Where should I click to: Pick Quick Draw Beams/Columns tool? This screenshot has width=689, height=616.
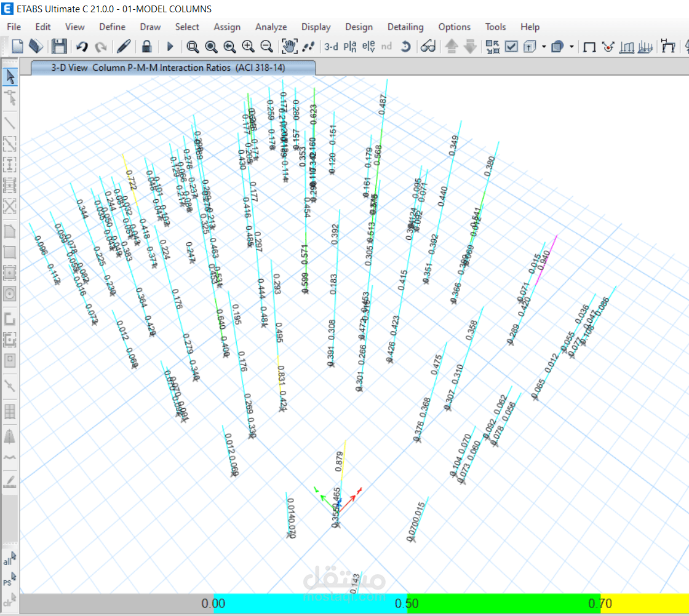10,144
